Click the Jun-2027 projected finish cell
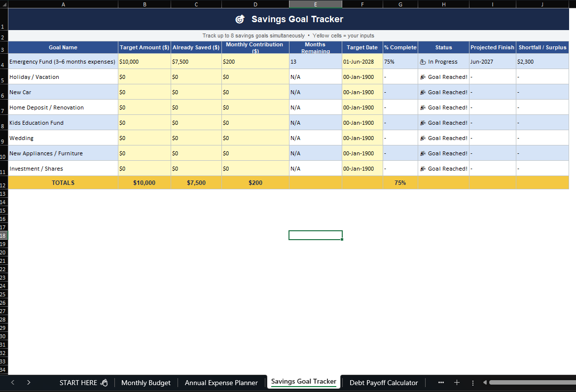Viewport: 576px width, 392px height. tap(492, 62)
